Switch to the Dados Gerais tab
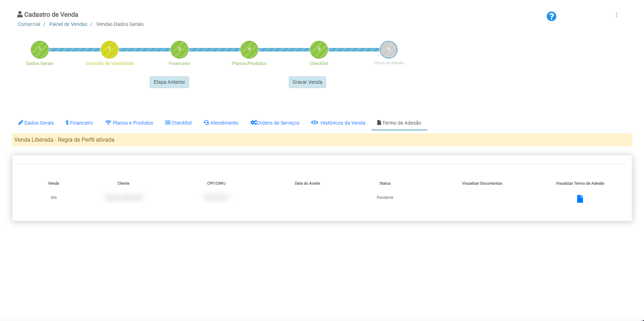Screen dimensions: 644x321 point(36,123)
